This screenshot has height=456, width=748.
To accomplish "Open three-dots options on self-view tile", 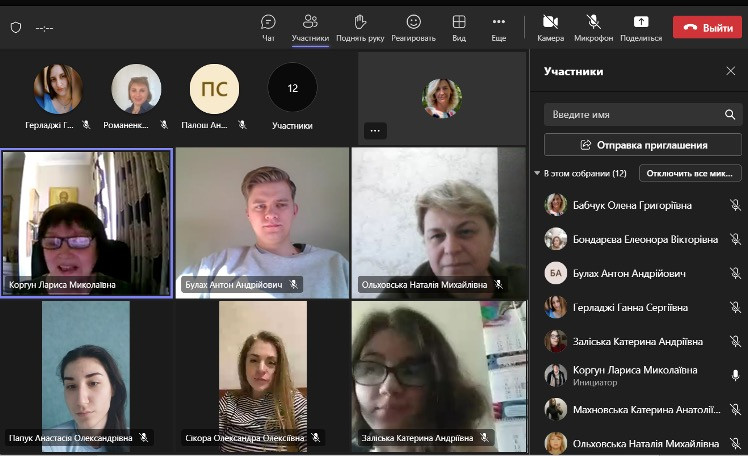I will 375,131.
